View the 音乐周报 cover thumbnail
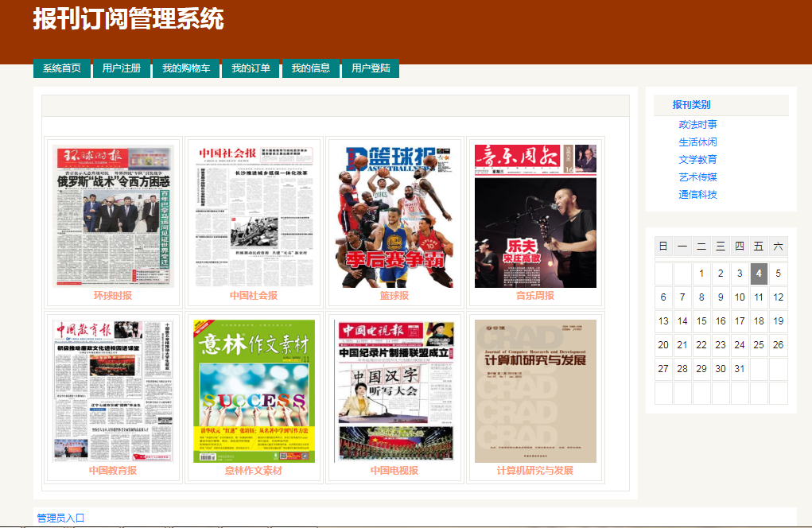 (535, 215)
